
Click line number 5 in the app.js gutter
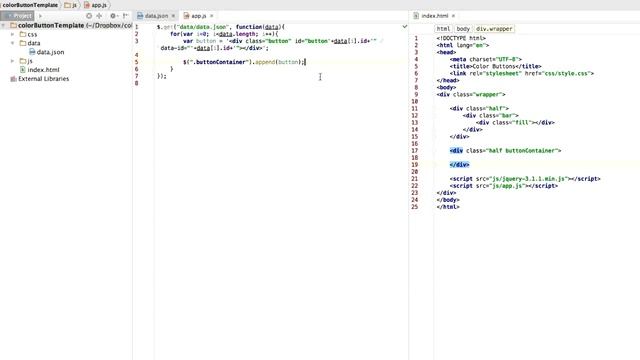pyautogui.click(x=136, y=62)
